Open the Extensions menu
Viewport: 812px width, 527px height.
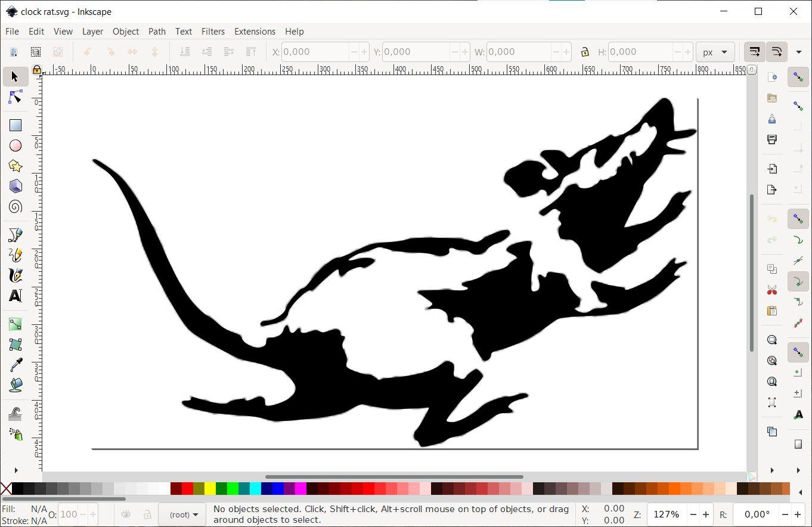click(255, 32)
